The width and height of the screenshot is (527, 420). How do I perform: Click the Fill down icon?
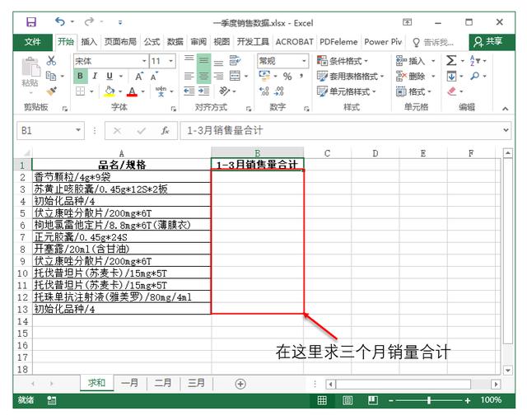(451, 77)
